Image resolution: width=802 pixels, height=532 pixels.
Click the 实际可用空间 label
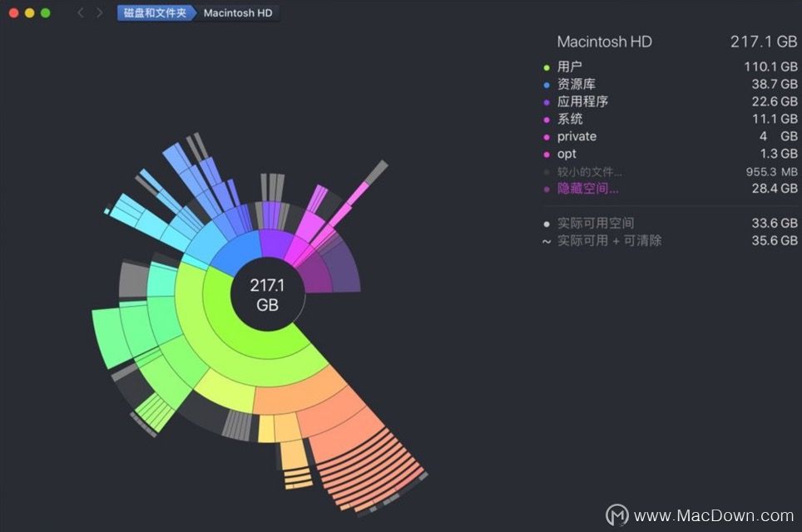[x=596, y=223]
